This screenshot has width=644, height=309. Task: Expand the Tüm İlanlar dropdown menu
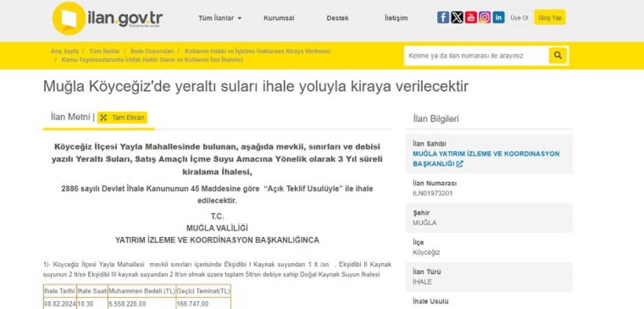pos(219,19)
